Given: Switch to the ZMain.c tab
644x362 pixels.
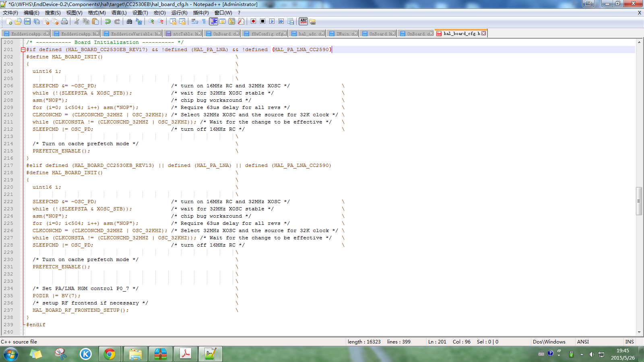Looking at the screenshot, I should tap(343, 33).
